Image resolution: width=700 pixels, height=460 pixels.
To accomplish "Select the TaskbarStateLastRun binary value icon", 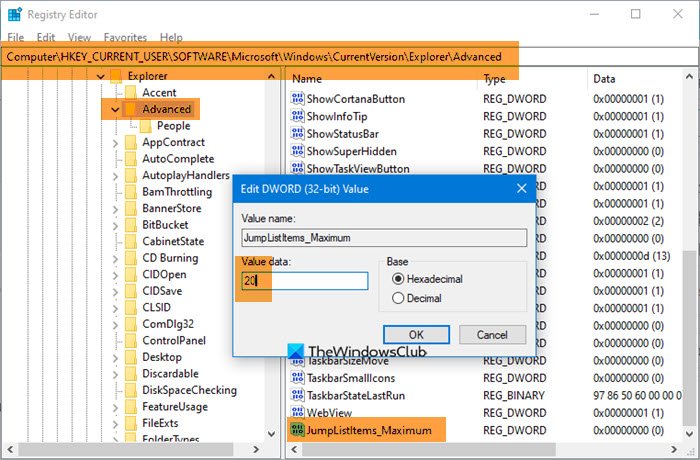I will [297, 395].
